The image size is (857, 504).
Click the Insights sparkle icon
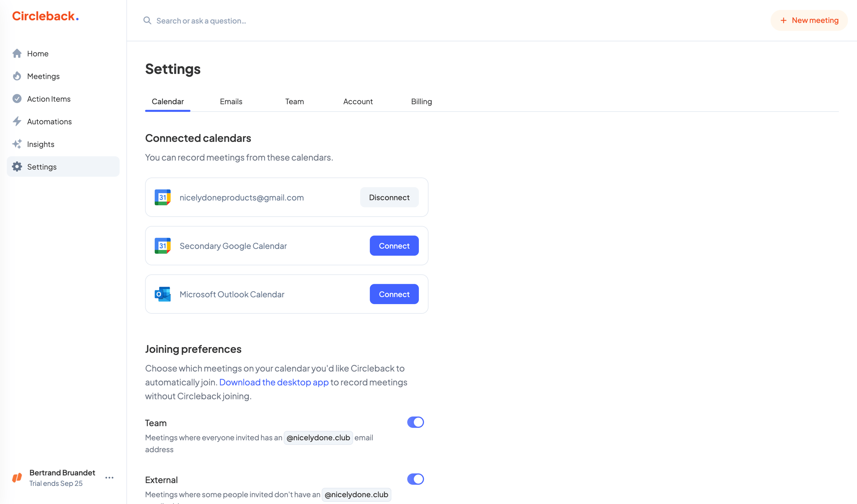(x=17, y=144)
